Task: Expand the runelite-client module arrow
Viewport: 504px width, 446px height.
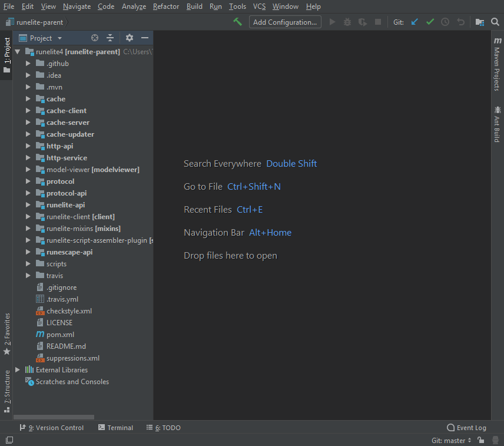Action: click(28, 217)
